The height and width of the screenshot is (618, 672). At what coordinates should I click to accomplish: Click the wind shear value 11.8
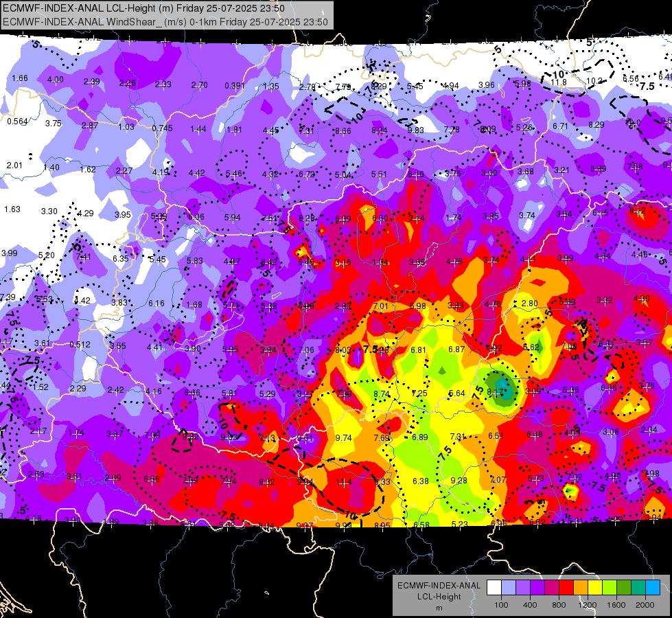pos(559,82)
